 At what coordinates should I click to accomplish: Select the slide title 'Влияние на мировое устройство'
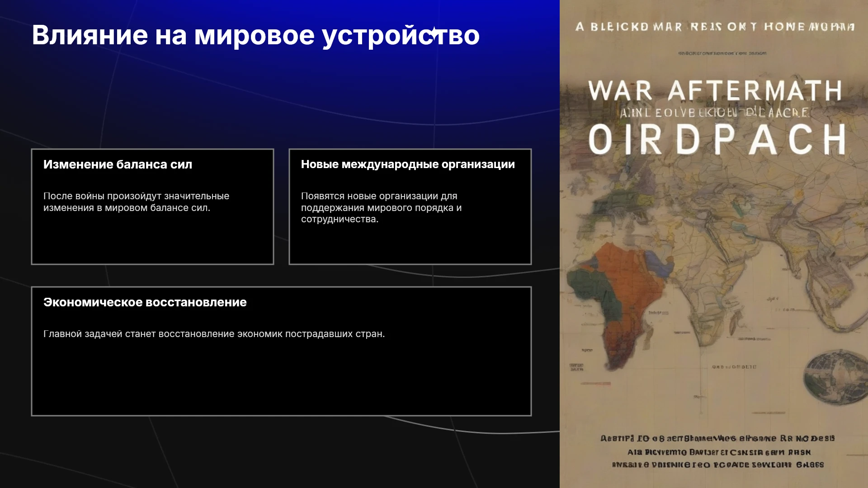[x=255, y=35]
